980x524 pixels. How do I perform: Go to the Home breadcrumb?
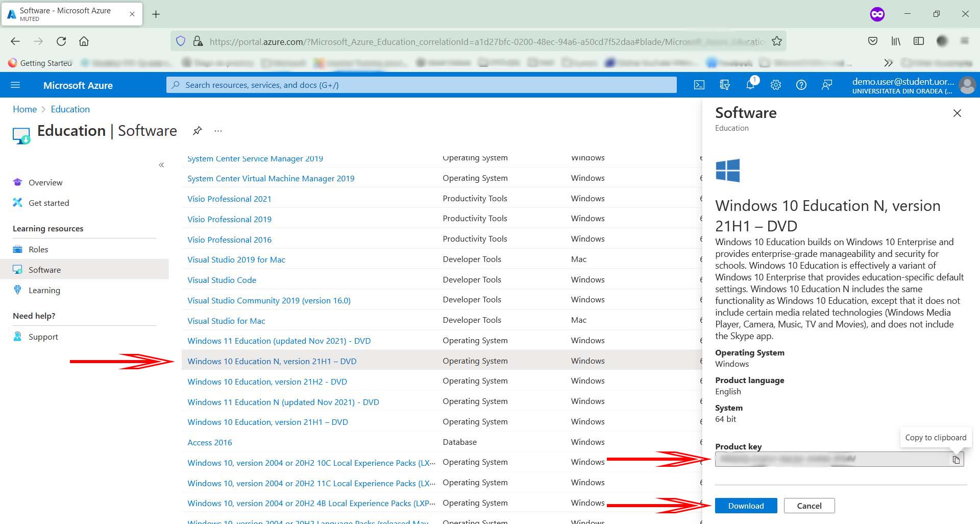coord(24,109)
